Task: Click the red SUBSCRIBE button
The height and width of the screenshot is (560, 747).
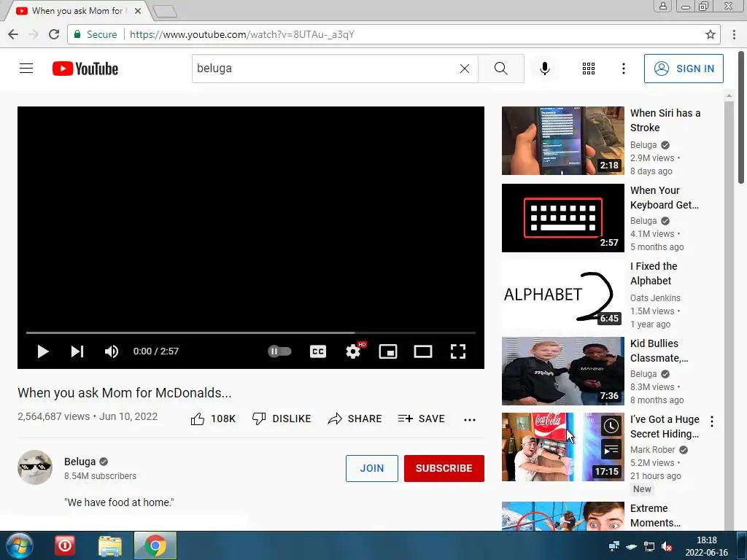Action: 444,468
